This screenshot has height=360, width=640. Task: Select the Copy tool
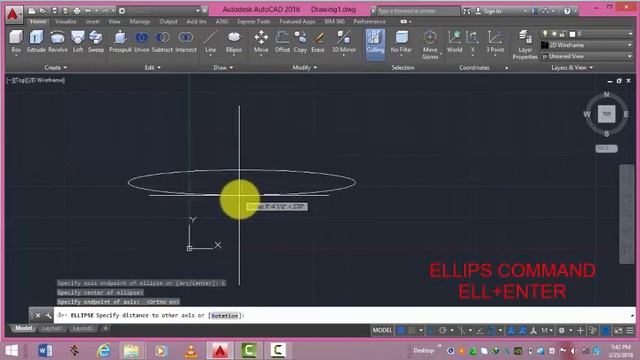(x=300, y=42)
